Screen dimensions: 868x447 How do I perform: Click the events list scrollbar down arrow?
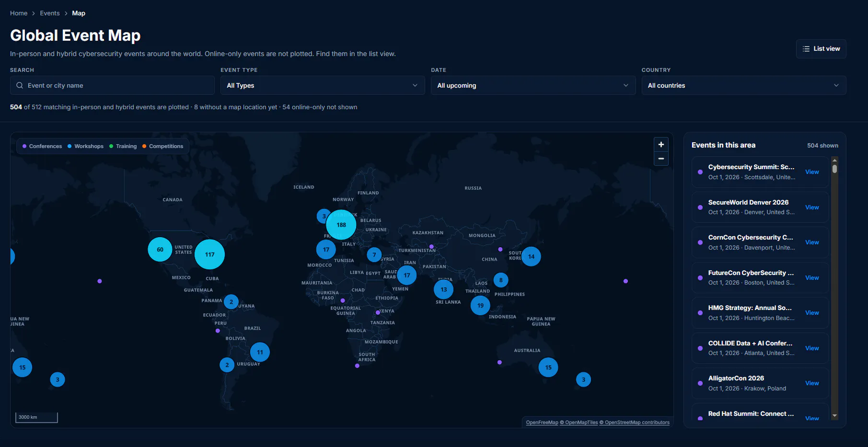[834, 416]
